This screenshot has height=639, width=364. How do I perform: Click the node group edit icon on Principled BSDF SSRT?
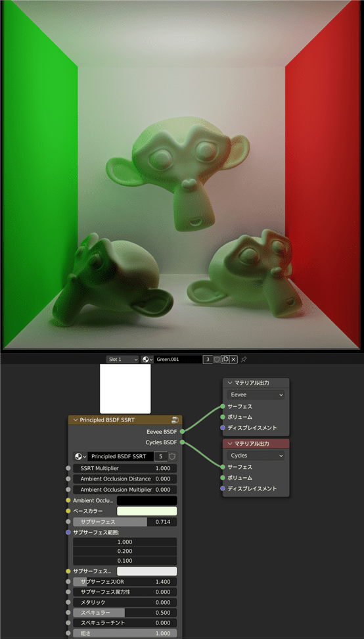175,420
